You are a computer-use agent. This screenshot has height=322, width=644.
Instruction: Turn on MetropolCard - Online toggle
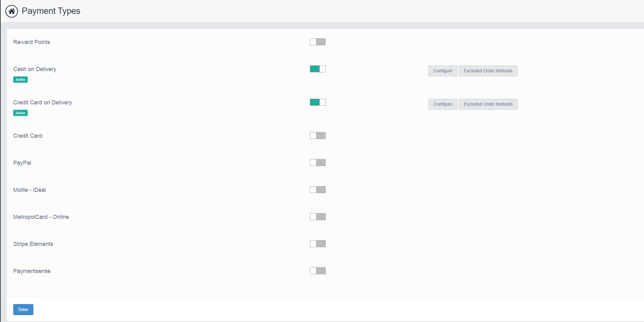[317, 217]
